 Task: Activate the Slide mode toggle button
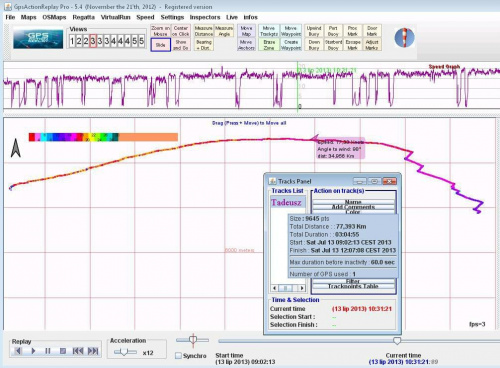[x=160, y=45]
